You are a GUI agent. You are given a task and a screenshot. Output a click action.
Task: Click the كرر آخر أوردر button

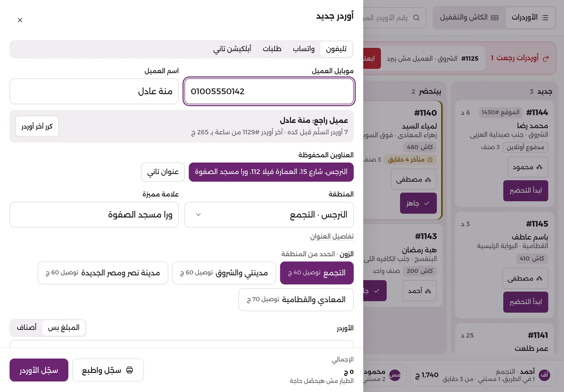click(x=37, y=126)
